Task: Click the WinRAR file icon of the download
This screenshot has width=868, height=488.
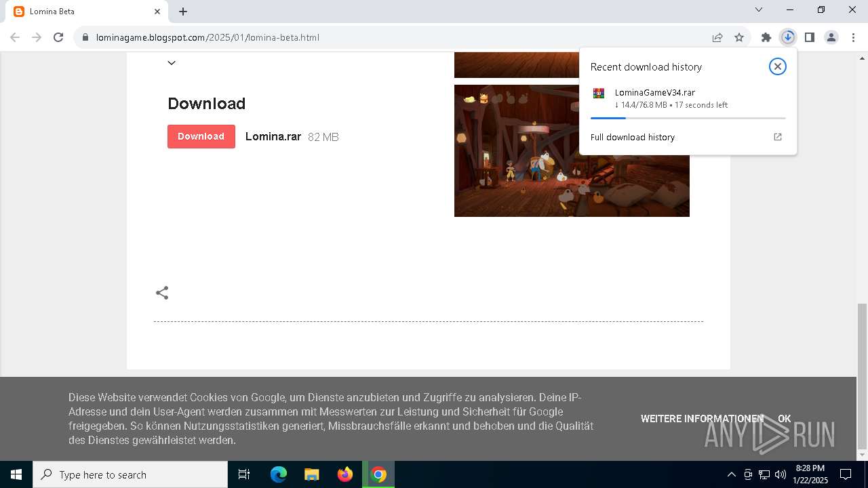Action: point(599,94)
